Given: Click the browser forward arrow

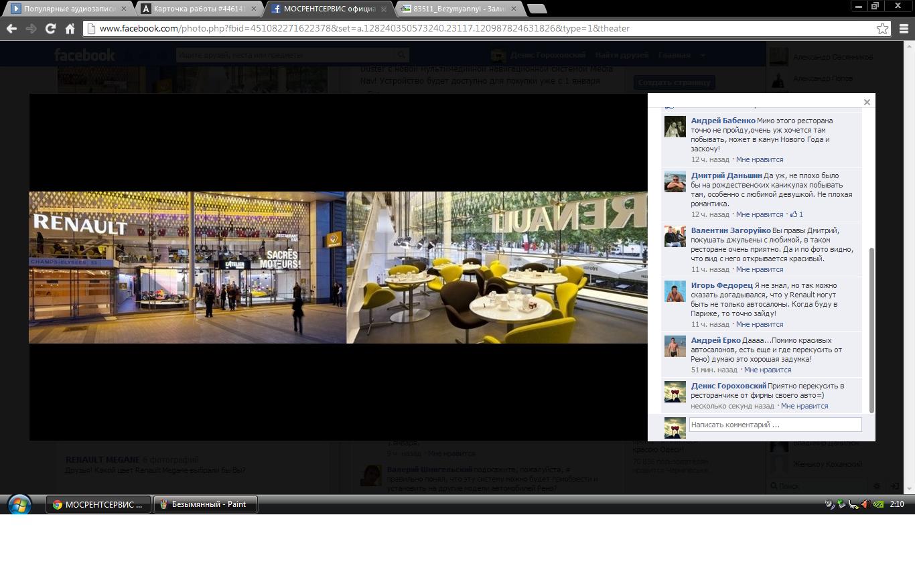Looking at the screenshot, I should 31,28.
